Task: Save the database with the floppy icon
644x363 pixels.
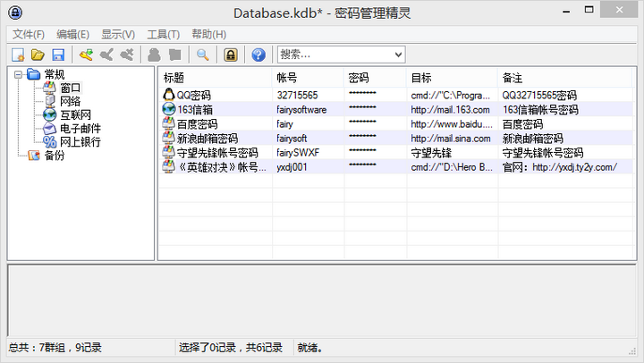Action: (58, 55)
